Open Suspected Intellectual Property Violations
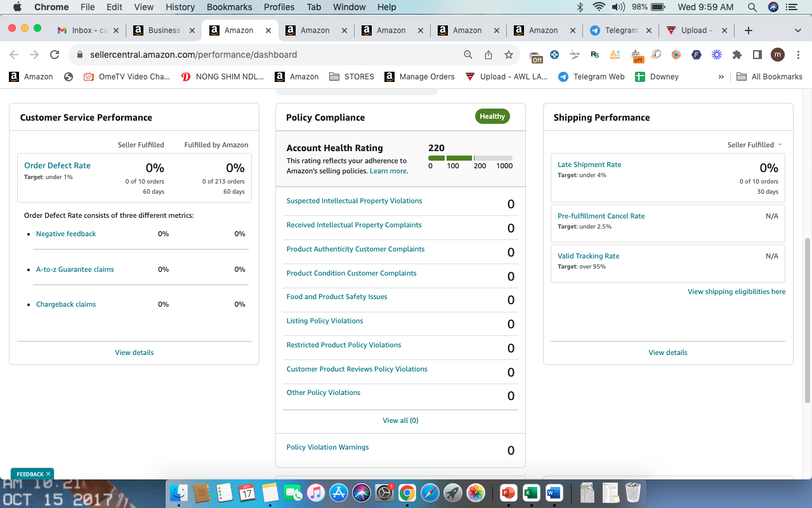812x508 pixels. click(354, 201)
